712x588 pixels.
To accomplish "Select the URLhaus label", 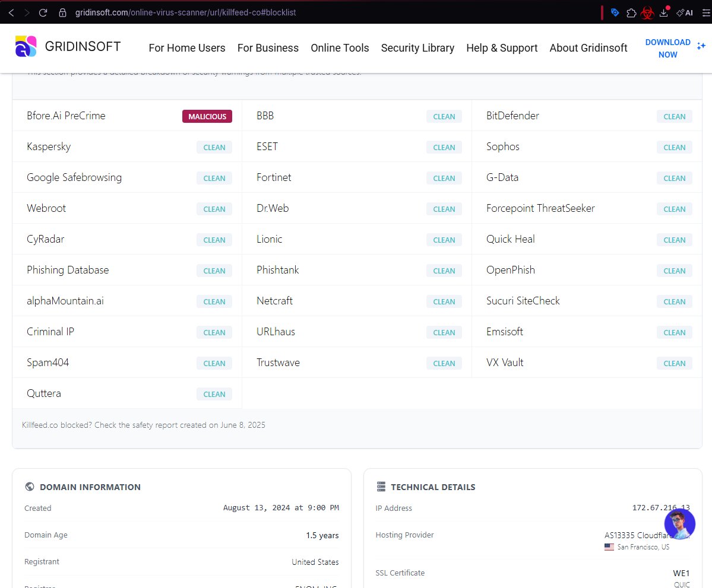I will (x=276, y=332).
